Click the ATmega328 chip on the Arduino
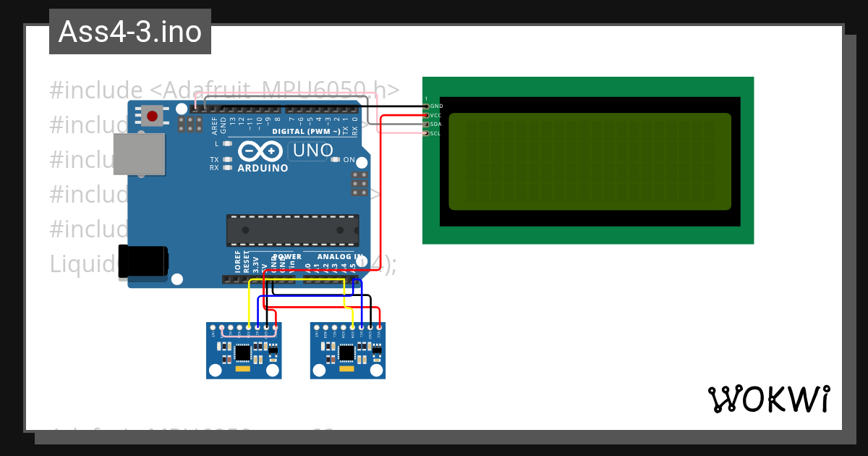 [293, 230]
